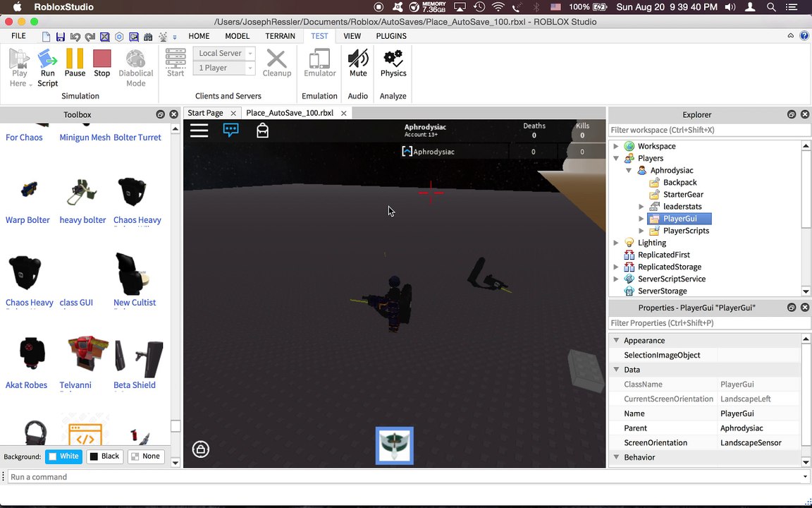Collapse the Aphrodysiac player node

point(629,170)
